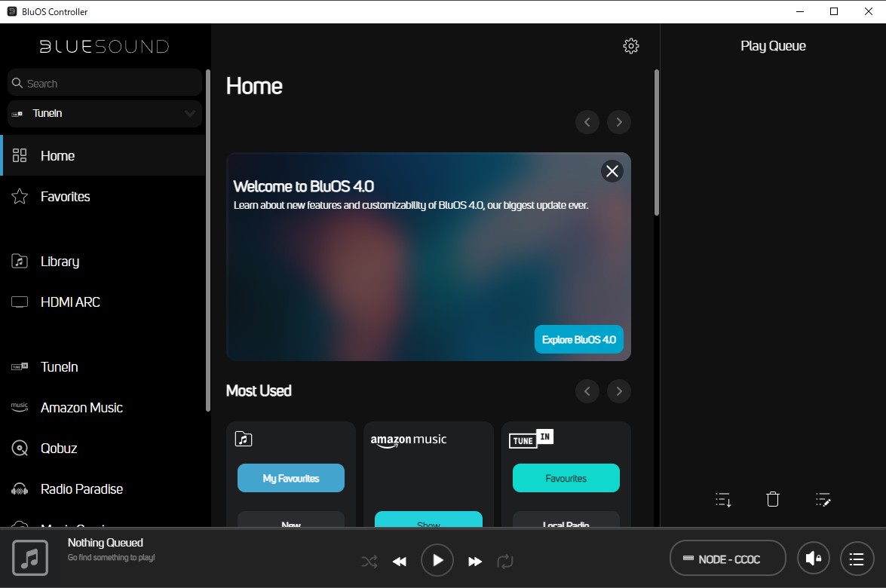Click the library icon on first Most Used card
The height and width of the screenshot is (588, 886).
(x=244, y=438)
